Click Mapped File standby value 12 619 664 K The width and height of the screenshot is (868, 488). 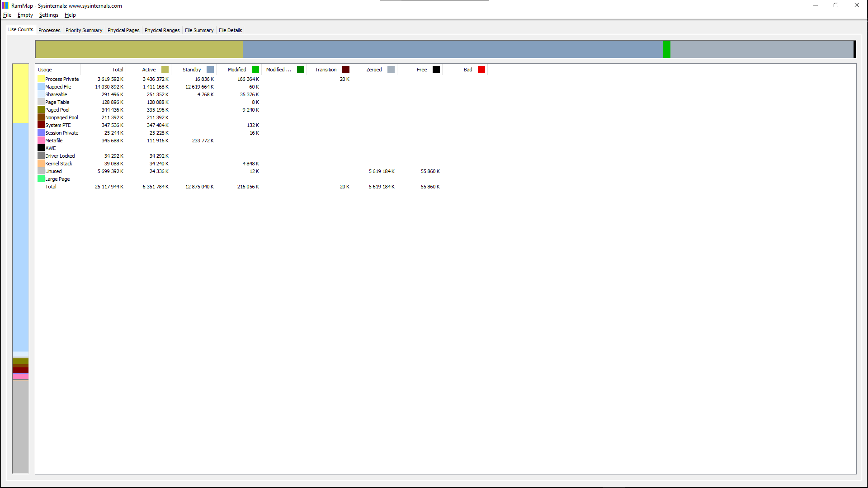click(x=200, y=87)
